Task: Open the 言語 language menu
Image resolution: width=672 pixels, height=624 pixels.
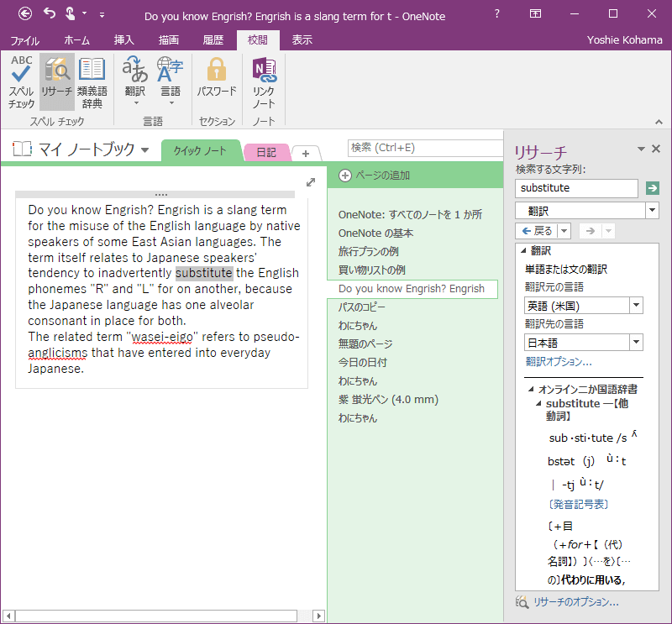Action: (171, 81)
